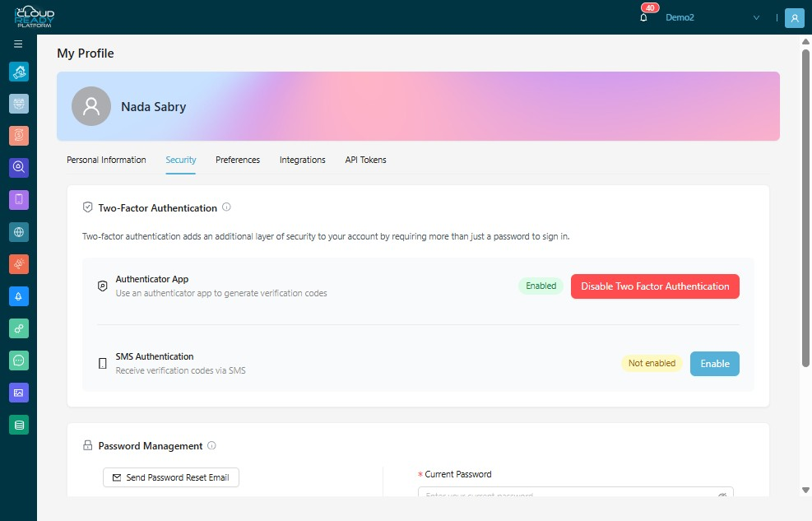Image resolution: width=812 pixels, height=521 pixels.
Task: Open the light blue people group sidebar icon
Action: (19, 104)
